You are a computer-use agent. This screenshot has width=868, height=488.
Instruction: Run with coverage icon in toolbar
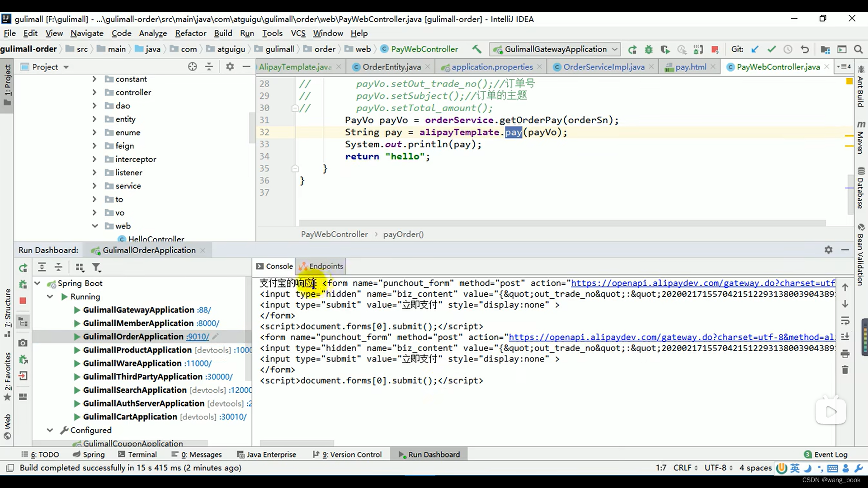click(x=665, y=49)
